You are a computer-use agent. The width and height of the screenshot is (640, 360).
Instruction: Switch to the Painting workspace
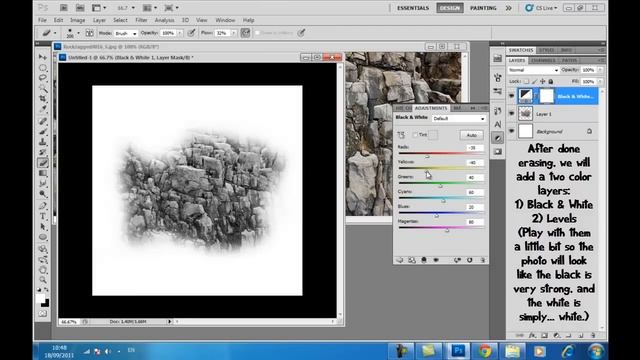click(483, 8)
